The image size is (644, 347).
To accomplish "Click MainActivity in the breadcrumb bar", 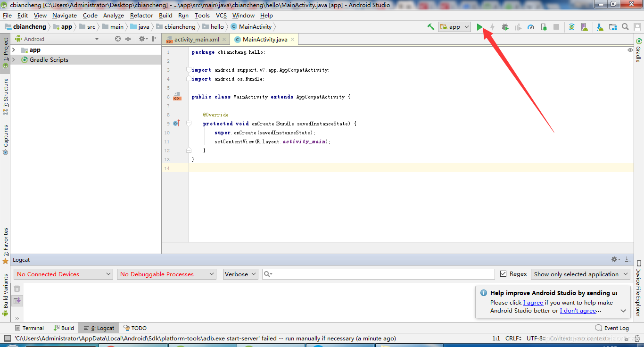I will click(251, 27).
